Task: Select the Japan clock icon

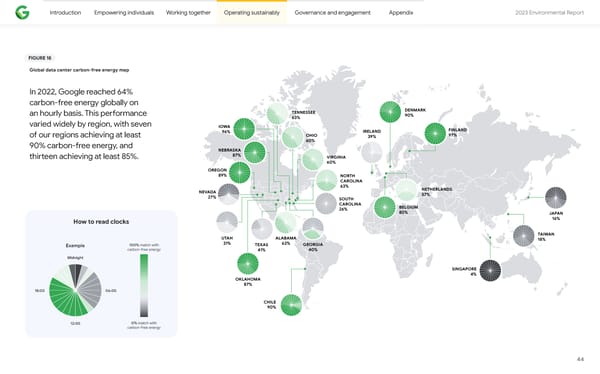Action: 556,198
